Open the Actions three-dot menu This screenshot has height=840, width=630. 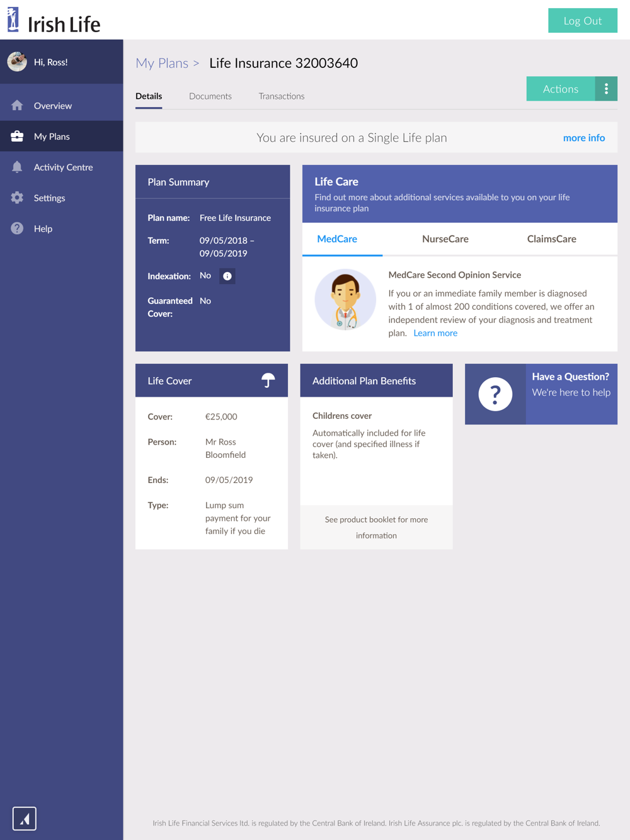click(606, 89)
